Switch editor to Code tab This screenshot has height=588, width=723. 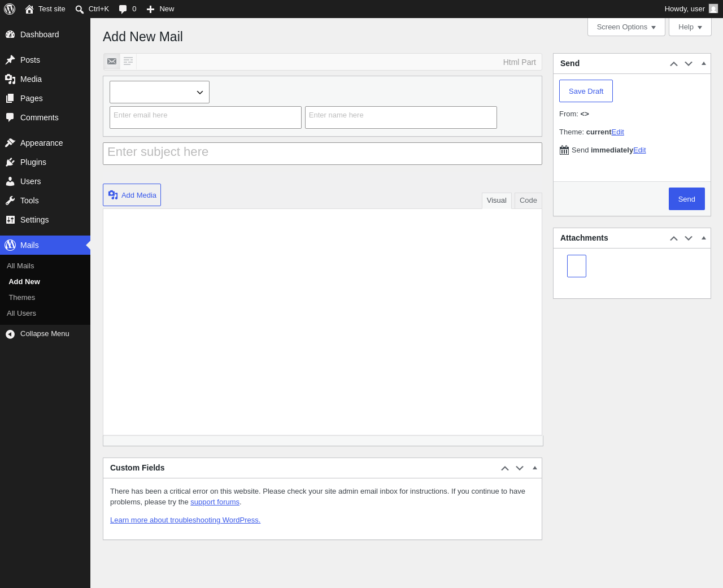tap(528, 201)
